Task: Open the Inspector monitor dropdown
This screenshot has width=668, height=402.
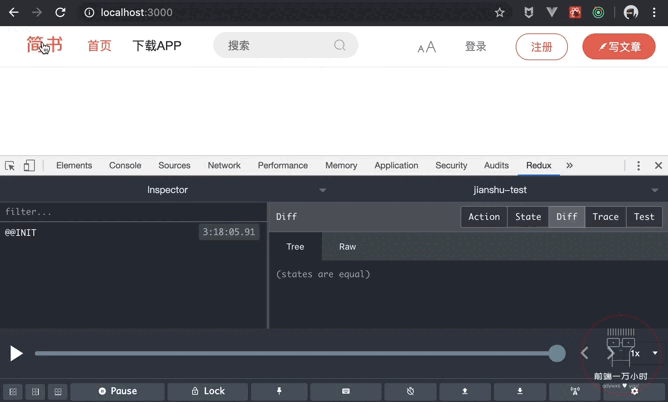Action: tap(167, 190)
